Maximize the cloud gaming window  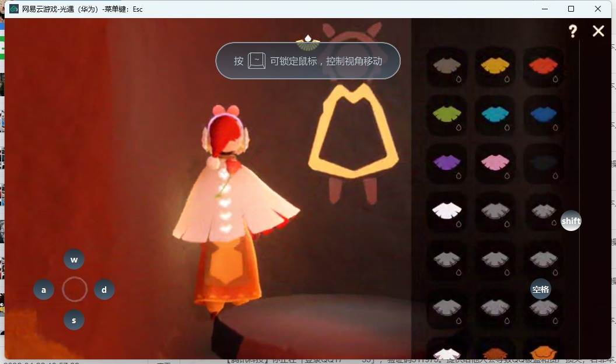tap(571, 9)
